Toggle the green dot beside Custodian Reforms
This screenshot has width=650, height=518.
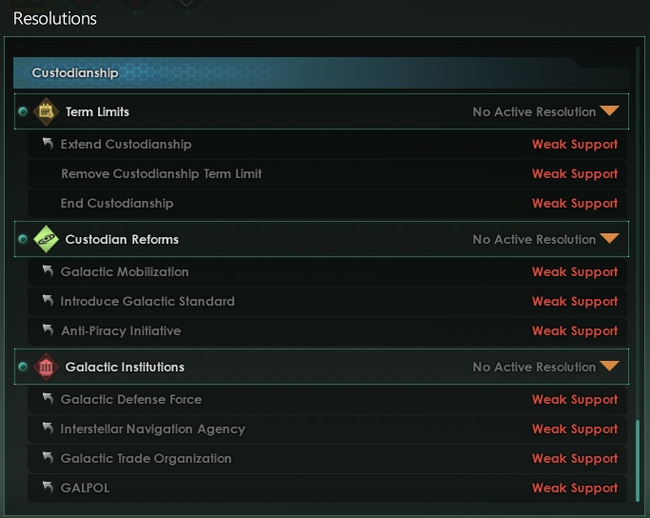22,240
